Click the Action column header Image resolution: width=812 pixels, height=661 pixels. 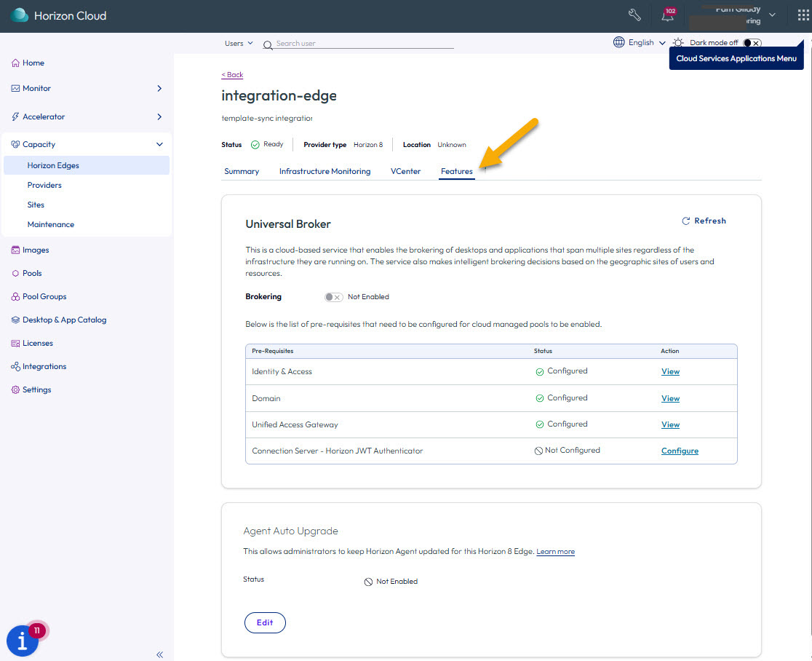[x=669, y=351]
